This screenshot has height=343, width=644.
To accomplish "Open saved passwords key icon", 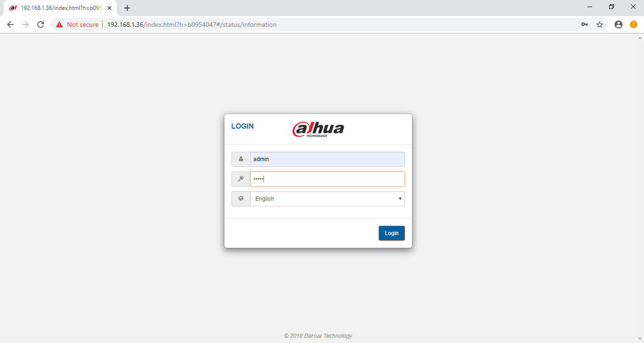I will tap(585, 24).
